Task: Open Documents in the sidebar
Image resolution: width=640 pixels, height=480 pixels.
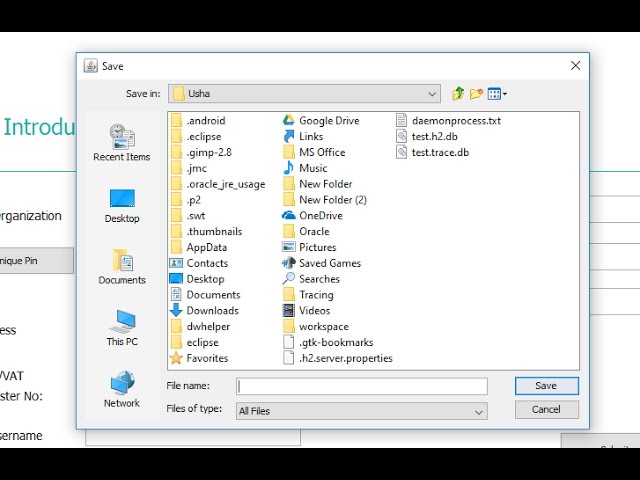Action: [x=122, y=267]
